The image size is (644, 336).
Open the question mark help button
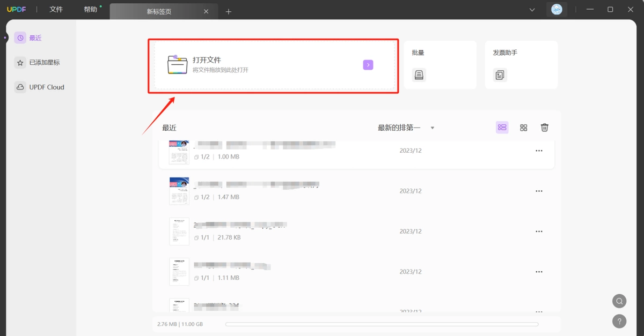pyautogui.click(x=619, y=321)
